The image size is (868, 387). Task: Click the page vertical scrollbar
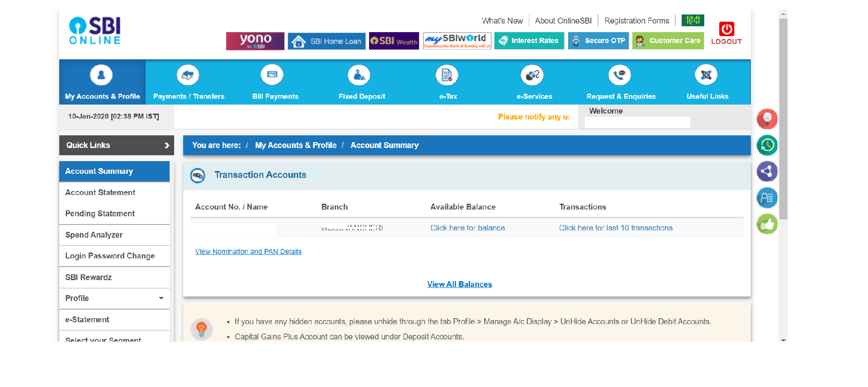784,119
